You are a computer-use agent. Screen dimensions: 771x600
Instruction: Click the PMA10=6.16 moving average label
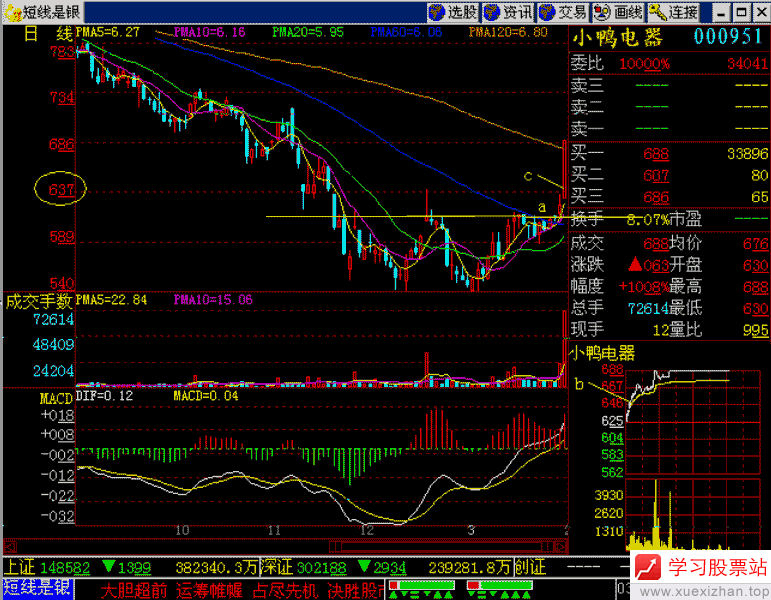click(209, 32)
